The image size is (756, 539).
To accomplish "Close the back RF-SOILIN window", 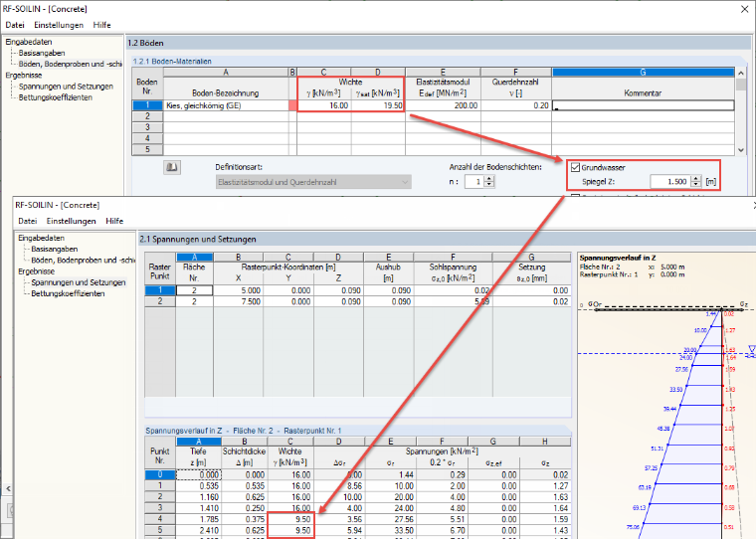I will click(x=744, y=9).
